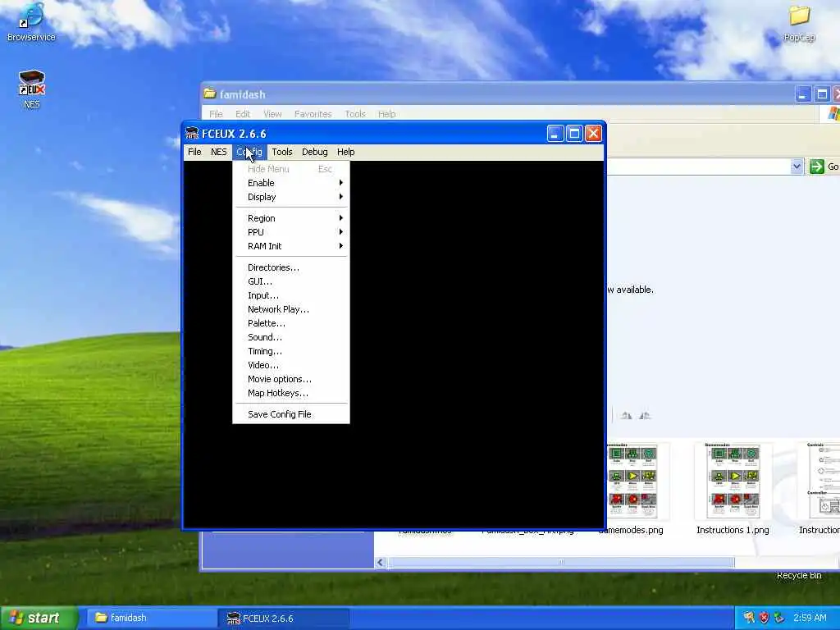840x630 pixels.
Task: Open Input... configuration
Action: [291, 295]
